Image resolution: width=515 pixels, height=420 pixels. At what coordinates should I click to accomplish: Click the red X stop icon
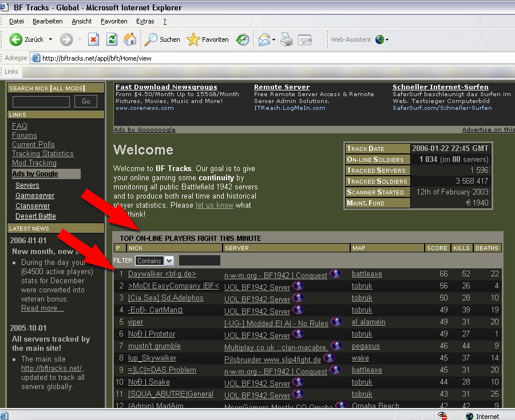click(93, 39)
